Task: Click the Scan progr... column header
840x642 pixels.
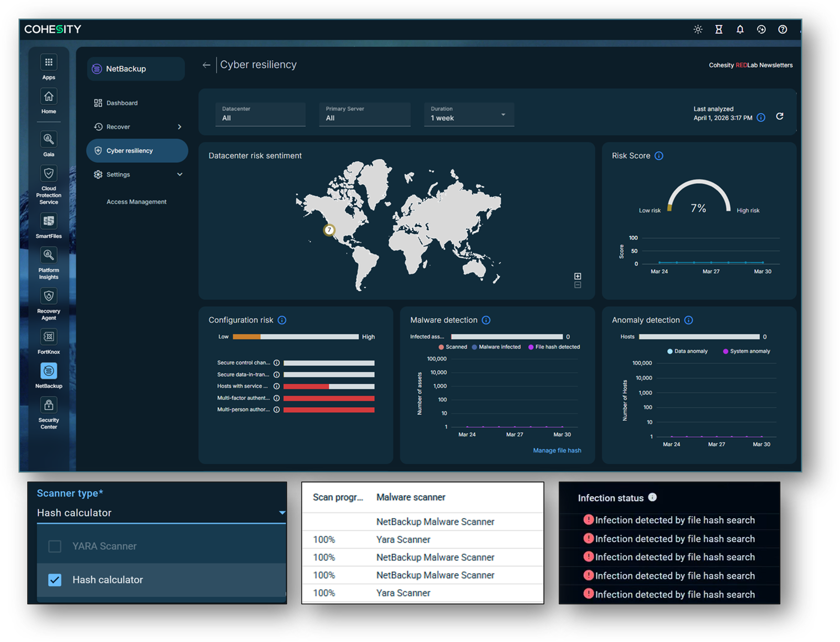Action: pyautogui.click(x=338, y=497)
